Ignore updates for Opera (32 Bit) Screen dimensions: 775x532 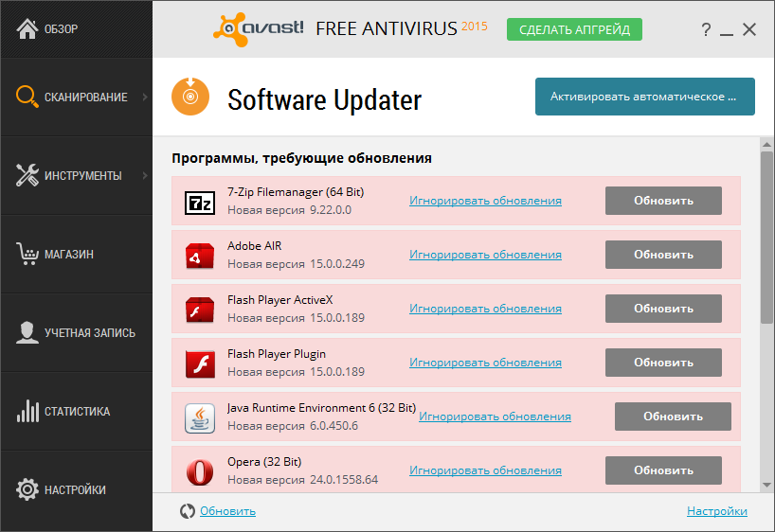pyautogui.click(x=485, y=470)
